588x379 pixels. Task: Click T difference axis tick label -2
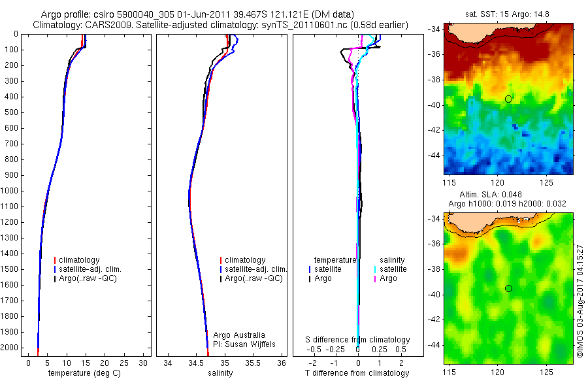(x=313, y=363)
